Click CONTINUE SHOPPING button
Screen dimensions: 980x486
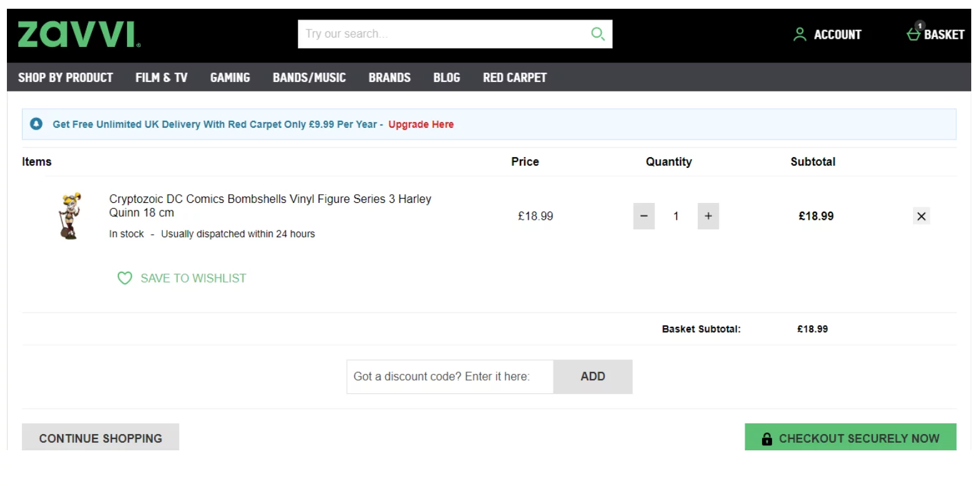pyautogui.click(x=101, y=438)
